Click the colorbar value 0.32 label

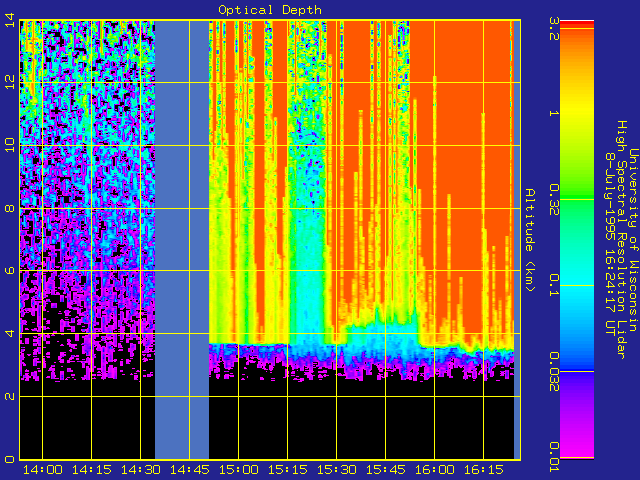click(x=554, y=199)
